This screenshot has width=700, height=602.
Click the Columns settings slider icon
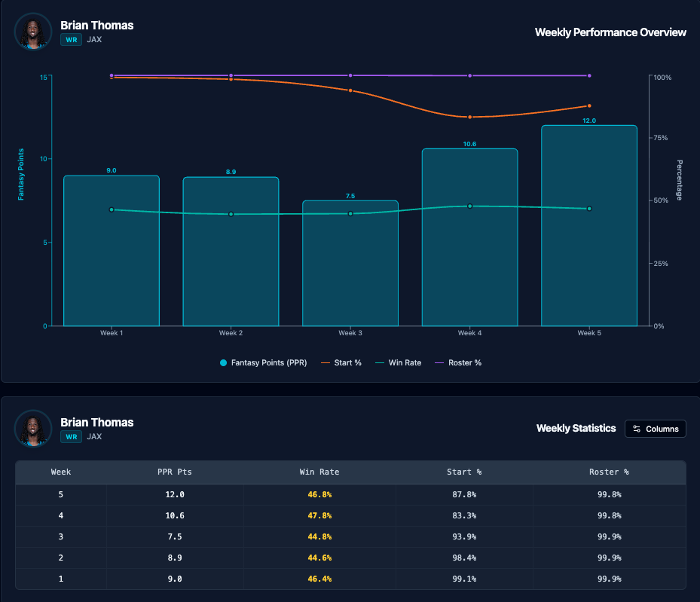pos(637,429)
